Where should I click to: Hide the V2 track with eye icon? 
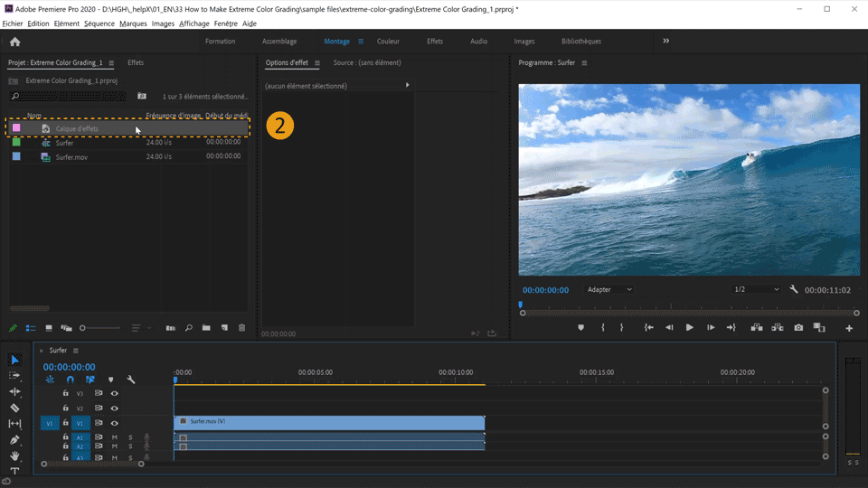coord(115,408)
